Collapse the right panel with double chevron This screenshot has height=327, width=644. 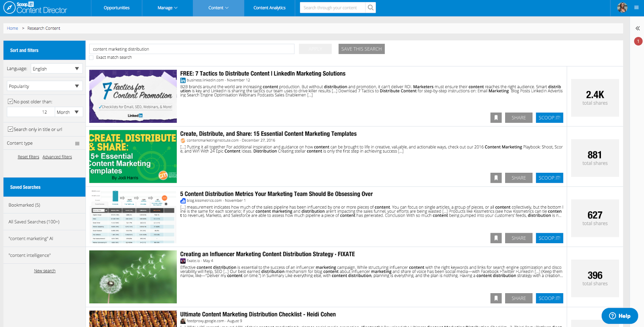click(638, 28)
